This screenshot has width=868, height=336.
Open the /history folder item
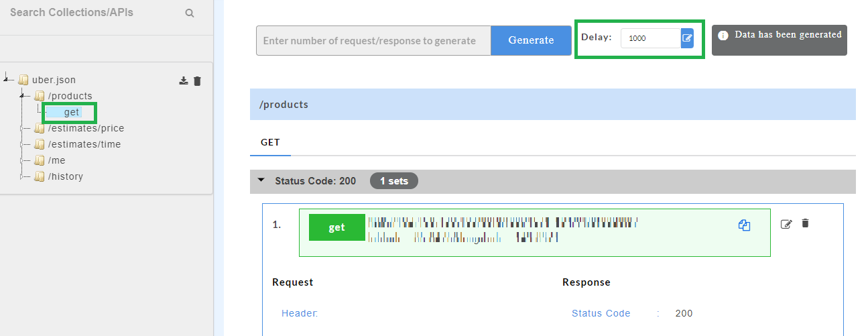65,176
